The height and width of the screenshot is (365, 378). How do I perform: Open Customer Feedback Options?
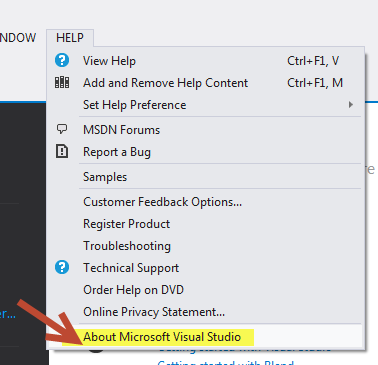206,202
